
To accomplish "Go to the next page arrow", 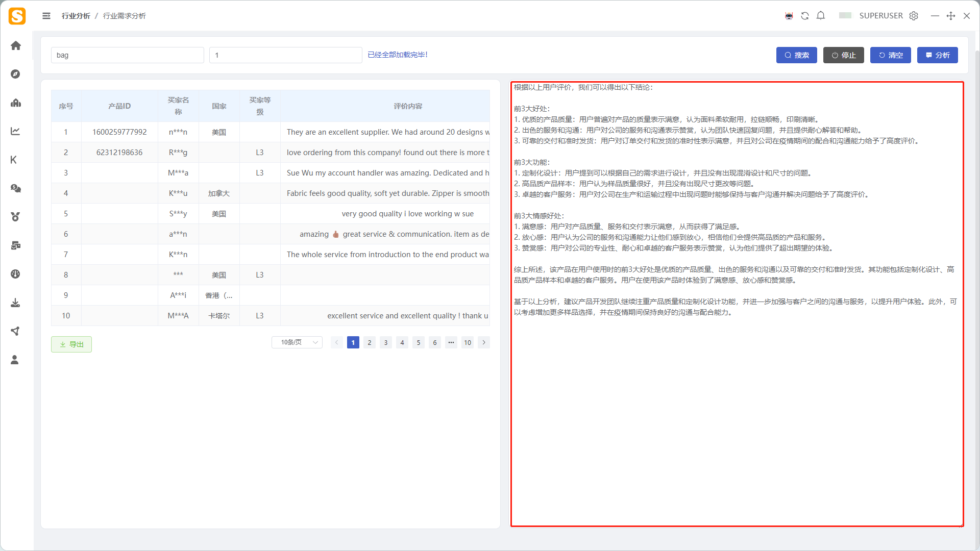I will point(484,342).
